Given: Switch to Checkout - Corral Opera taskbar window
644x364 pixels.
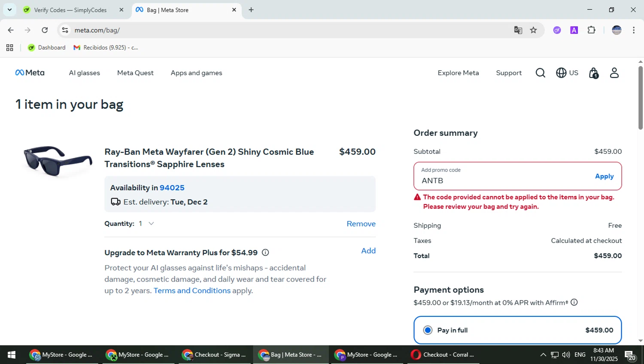Looking at the screenshot, I should coord(443,355).
